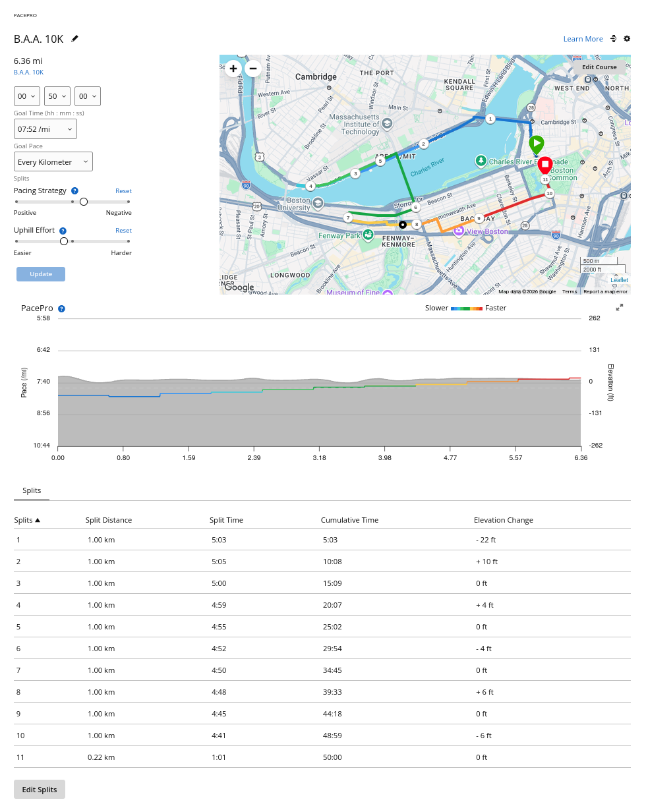Select kilometer marker 4 on map

pos(310,186)
